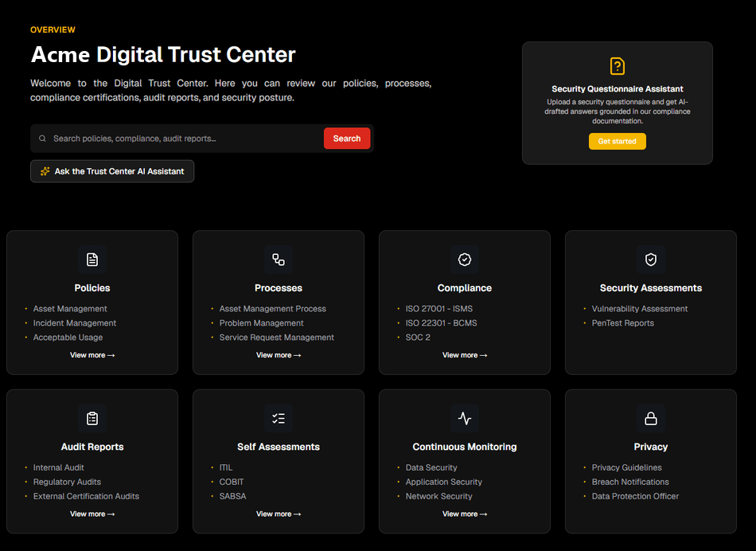Image resolution: width=756 pixels, height=551 pixels.
Task: Open View more under Audit Reports
Action: (92, 514)
